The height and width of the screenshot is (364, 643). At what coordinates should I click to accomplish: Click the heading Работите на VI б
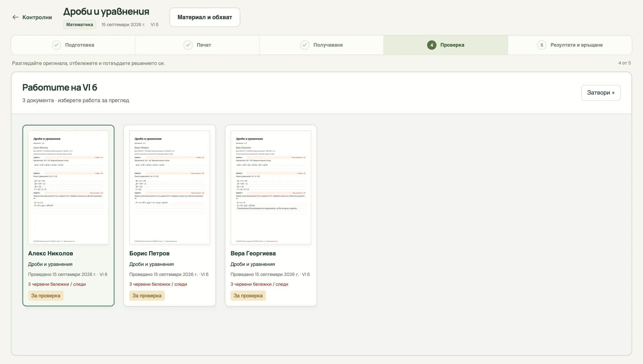[60, 87]
